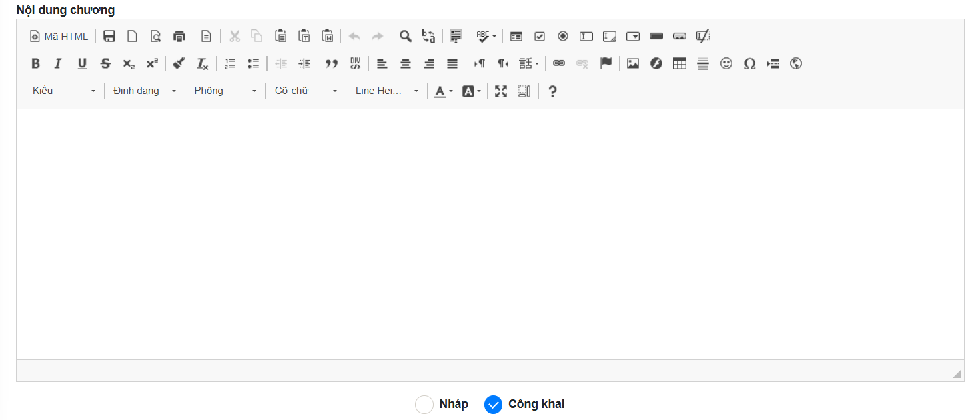Open the Set Language dropdown
Image resolution: width=980 pixels, height=420 pixels.
tap(529, 63)
